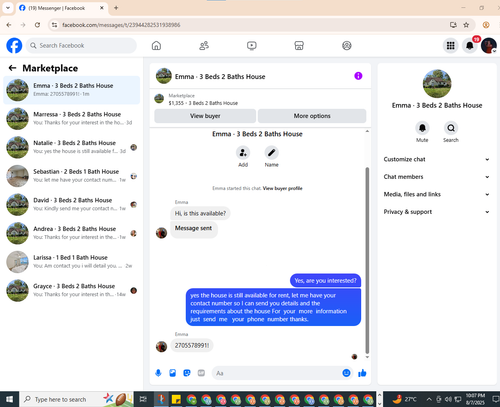Click the 'Message sent' bubble
Viewport: 500px width, 407px height.
[x=194, y=229]
